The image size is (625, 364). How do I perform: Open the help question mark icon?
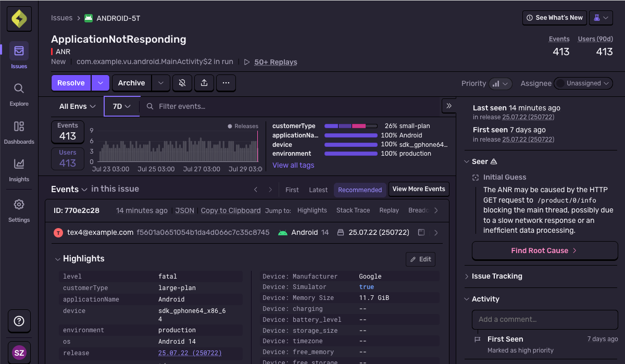coord(19,321)
